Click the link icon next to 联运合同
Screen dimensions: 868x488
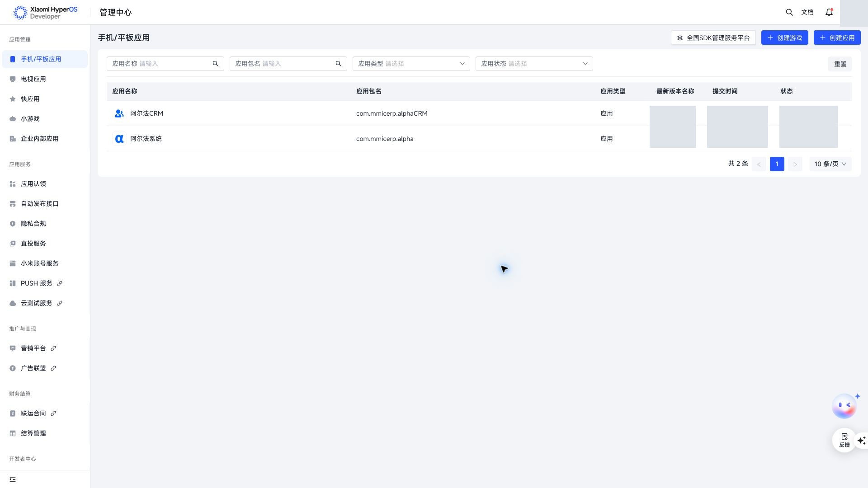[x=53, y=413]
